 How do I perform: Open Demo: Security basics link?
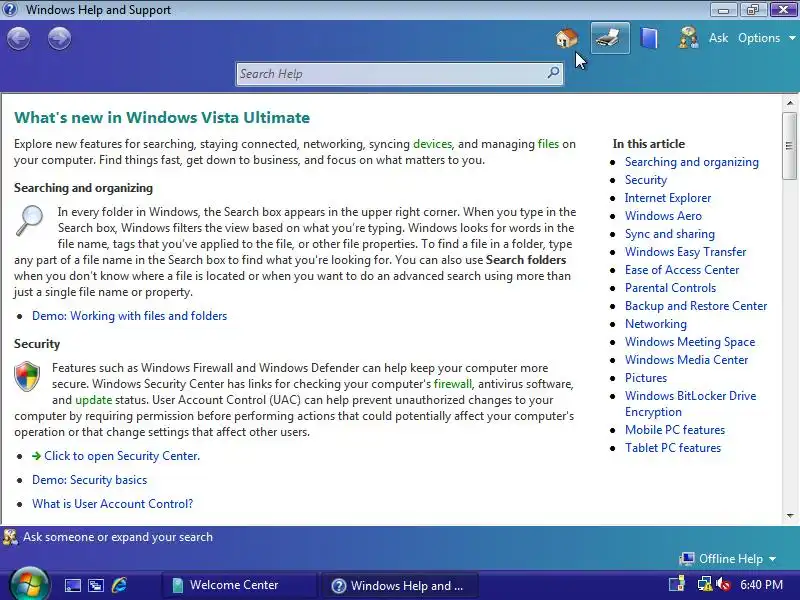click(x=89, y=480)
